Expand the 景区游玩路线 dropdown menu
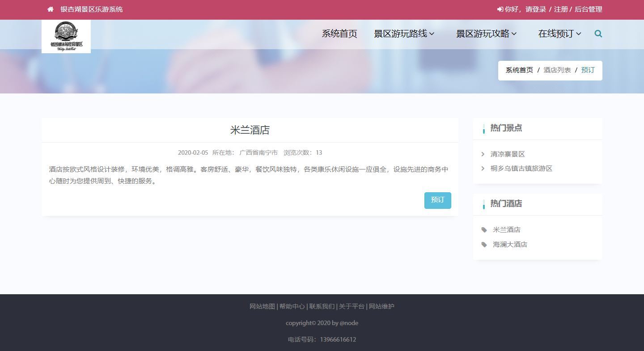This screenshot has width=644, height=351. (404, 34)
